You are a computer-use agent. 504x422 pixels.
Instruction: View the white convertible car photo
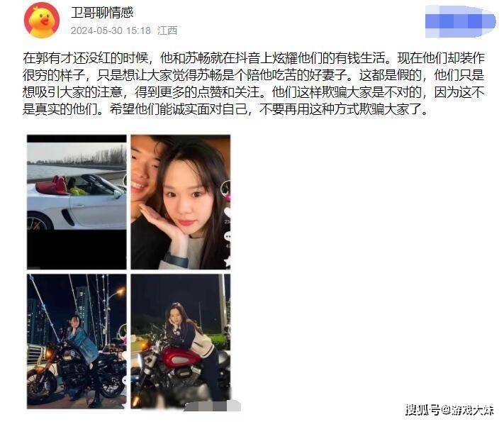77,202
